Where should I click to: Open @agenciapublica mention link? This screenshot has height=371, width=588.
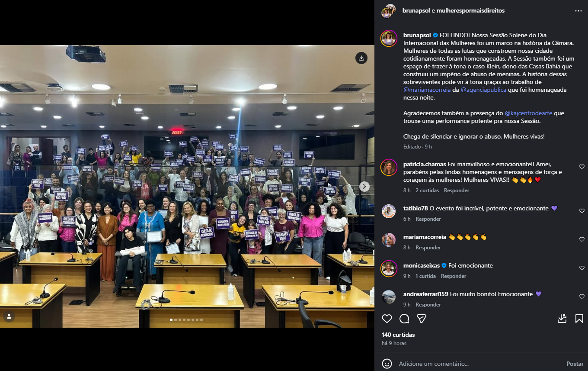[x=483, y=90]
